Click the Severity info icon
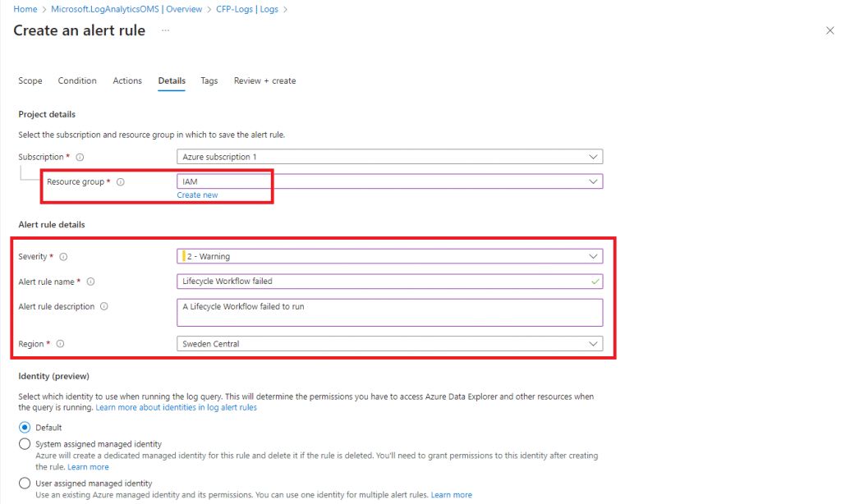Image resolution: width=841 pixels, height=504 pixels. [63, 257]
